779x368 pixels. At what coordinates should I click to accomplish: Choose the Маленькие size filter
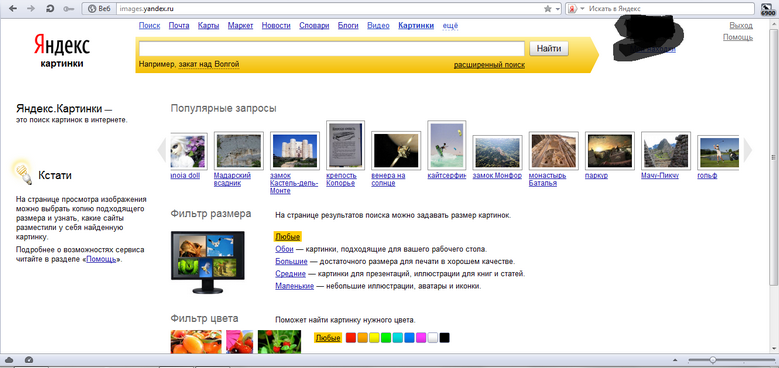(x=295, y=286)
